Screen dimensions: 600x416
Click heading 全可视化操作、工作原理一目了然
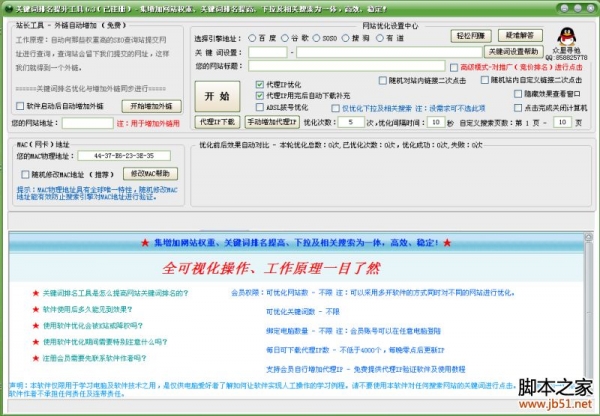(271, 268)
